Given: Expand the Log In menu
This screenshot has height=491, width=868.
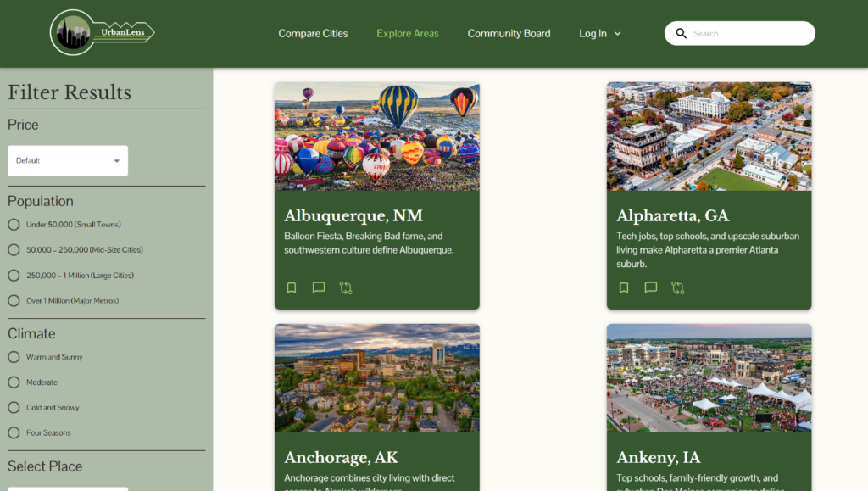Looking at the screenshot, I should point(600,34).
